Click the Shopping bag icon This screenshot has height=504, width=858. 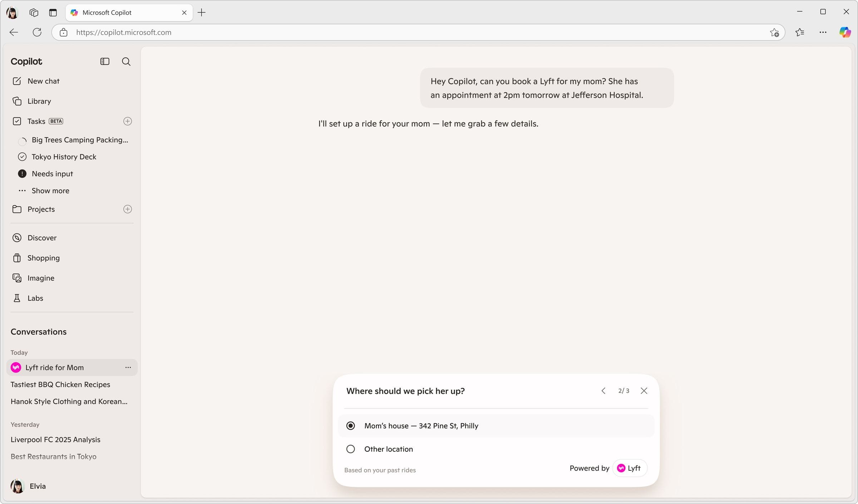17,258
